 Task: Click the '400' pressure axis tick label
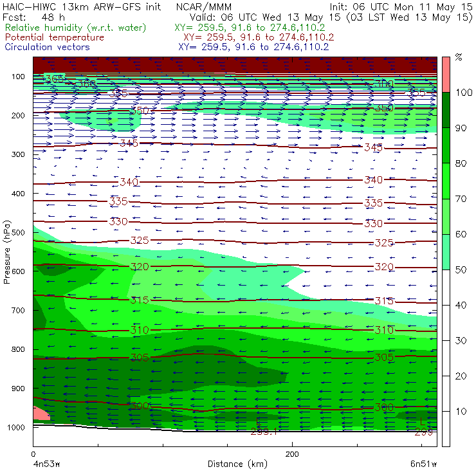[x=18, y=194]
